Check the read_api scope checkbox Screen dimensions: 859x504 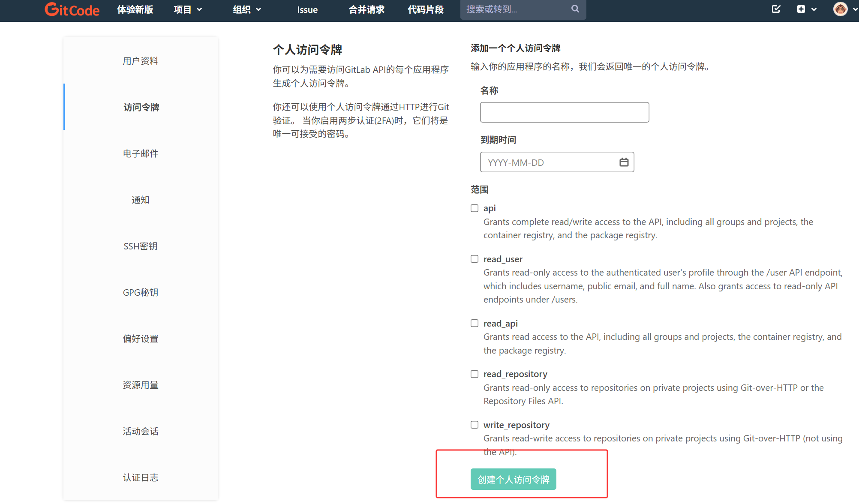coord(474,323)
